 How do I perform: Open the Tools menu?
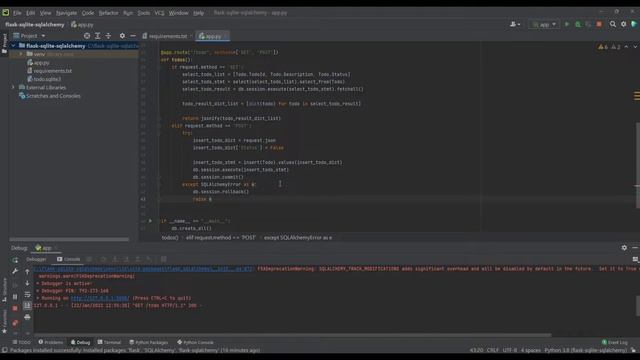(144, 13)
